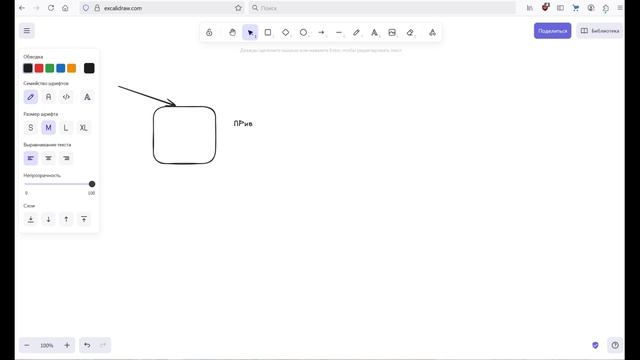The image size is (640, 360).
Task: Open the Excalidraw hamburger main menu
Action: coord(27,31)
